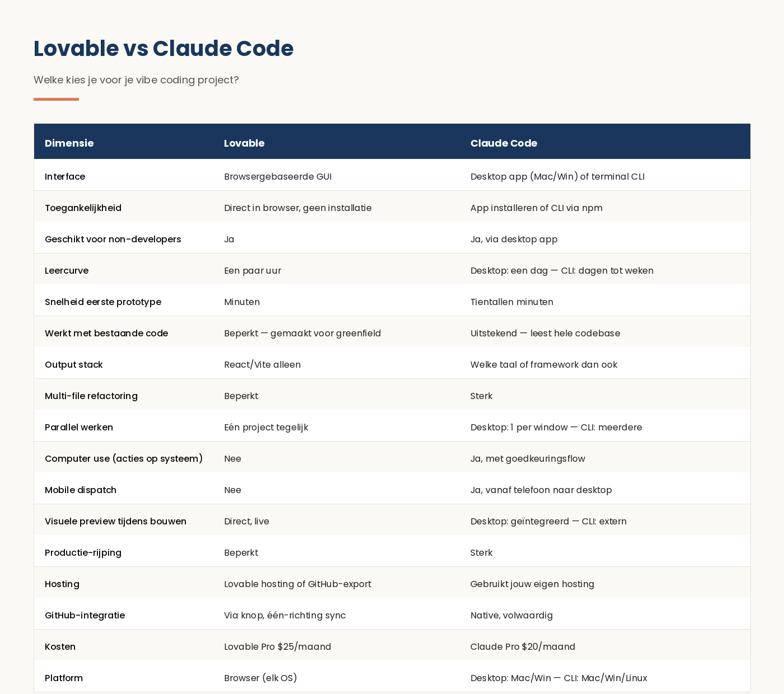This screenshot has height=694, width=784.
Task: Click cell 'Browser (elk OS)'
Action: click(260, 678)
